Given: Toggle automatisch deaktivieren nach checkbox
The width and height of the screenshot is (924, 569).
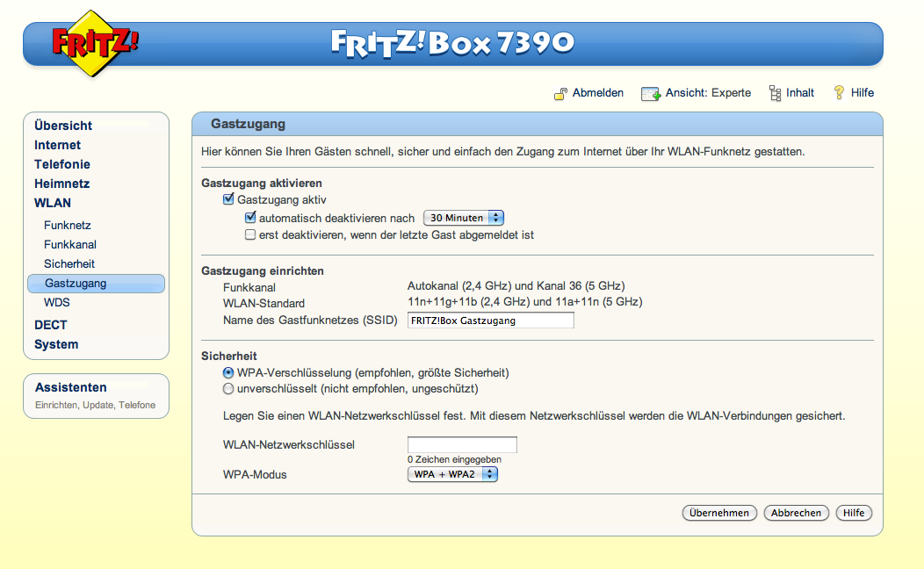Looking at the screenshot, I should point(250,218).
